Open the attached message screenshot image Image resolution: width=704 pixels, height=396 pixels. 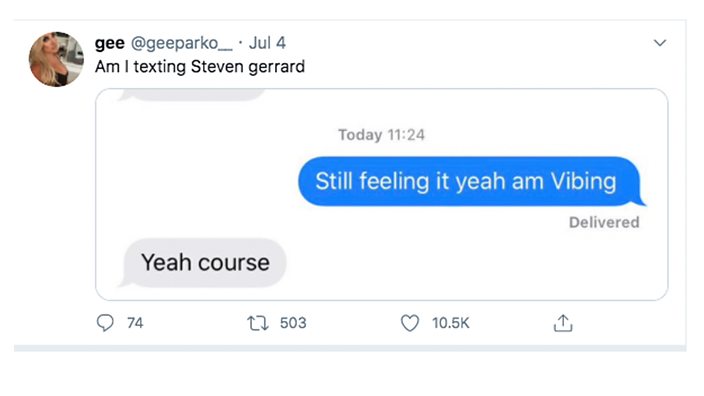(x=382, y=194)
